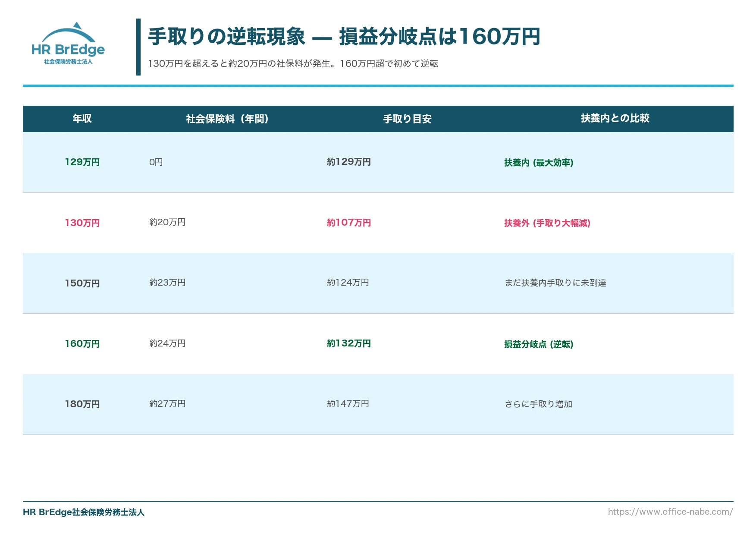
Task: Click the 年収 column header
Action: pyautogui.click(x=82, y=119)
